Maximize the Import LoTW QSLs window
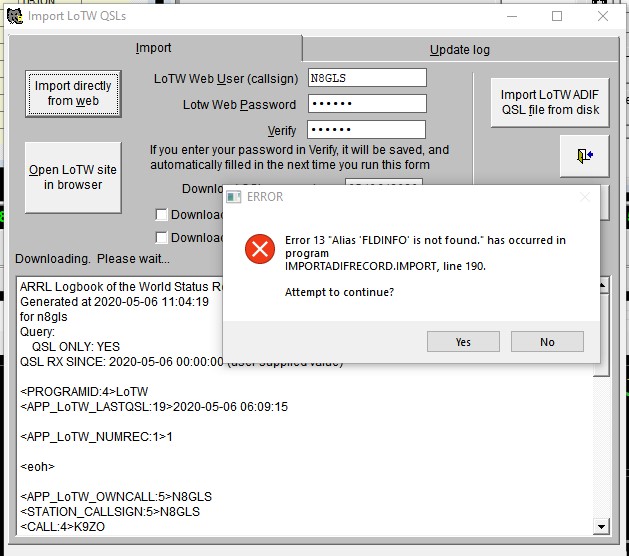629x556 pixels. pyautogui.click(x=557, y=16)
